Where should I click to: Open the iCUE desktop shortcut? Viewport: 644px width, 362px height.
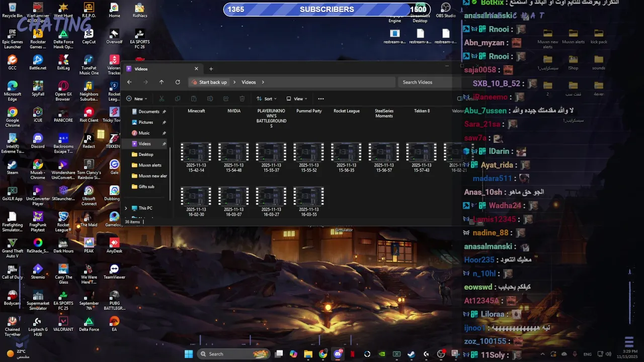point(38,115)
